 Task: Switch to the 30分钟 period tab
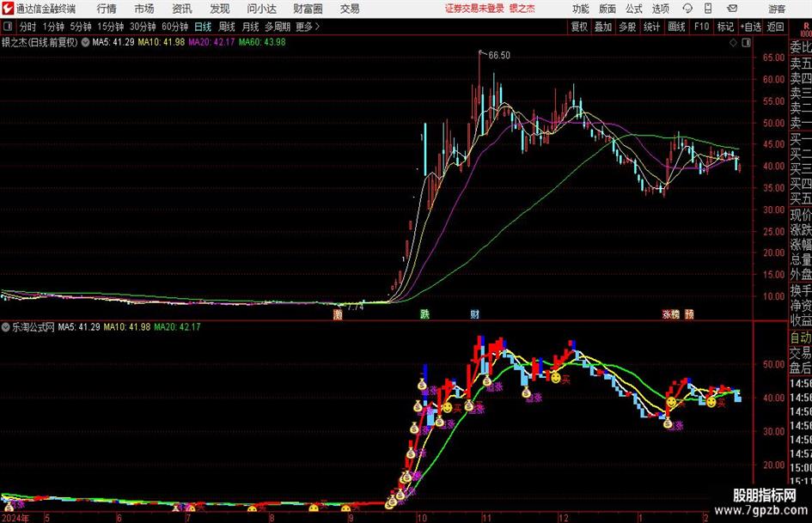click(x=143, y=27)
